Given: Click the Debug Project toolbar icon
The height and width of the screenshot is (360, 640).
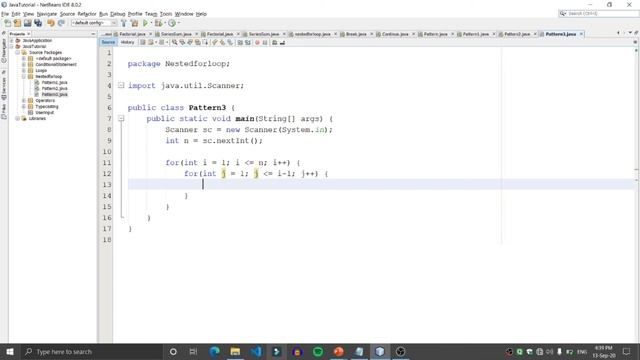Looking at the screenshot, I should 158,23.
